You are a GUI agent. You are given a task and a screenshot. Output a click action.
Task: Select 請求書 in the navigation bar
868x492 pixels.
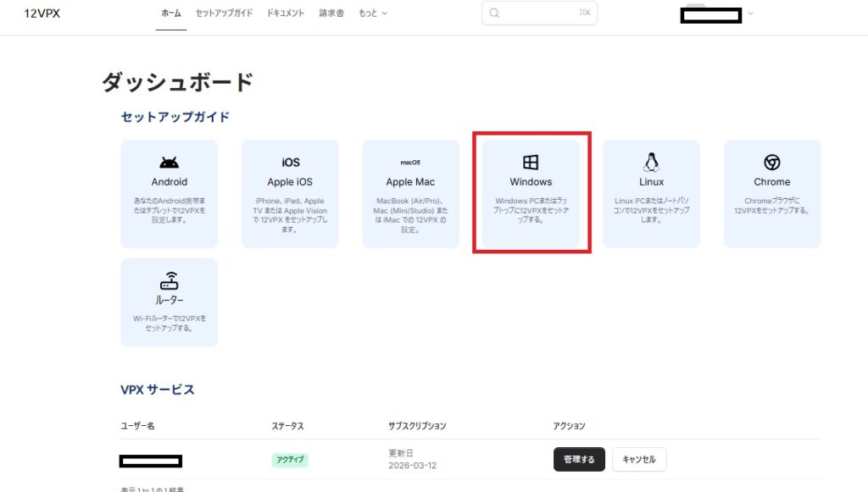click(x=332, y=14)
